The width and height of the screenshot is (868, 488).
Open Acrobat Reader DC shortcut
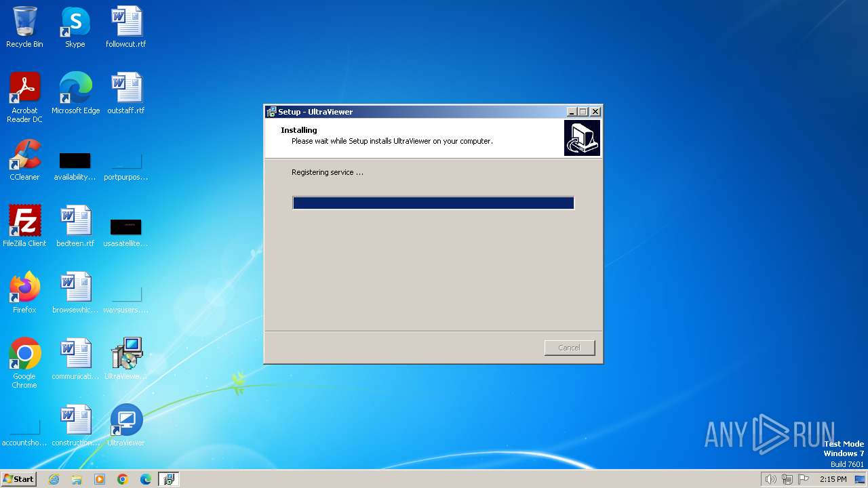tap(24, 98)
